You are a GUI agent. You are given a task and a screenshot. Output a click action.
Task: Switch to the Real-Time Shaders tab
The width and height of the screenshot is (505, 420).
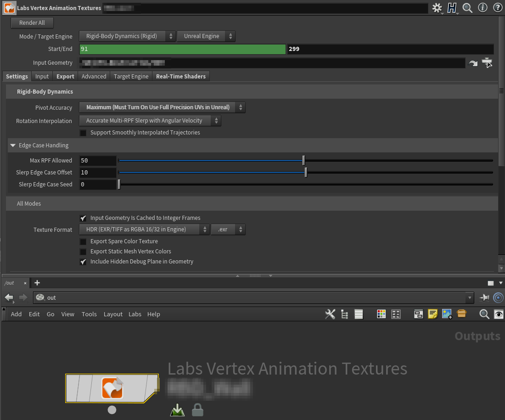(x=181, y=76)
